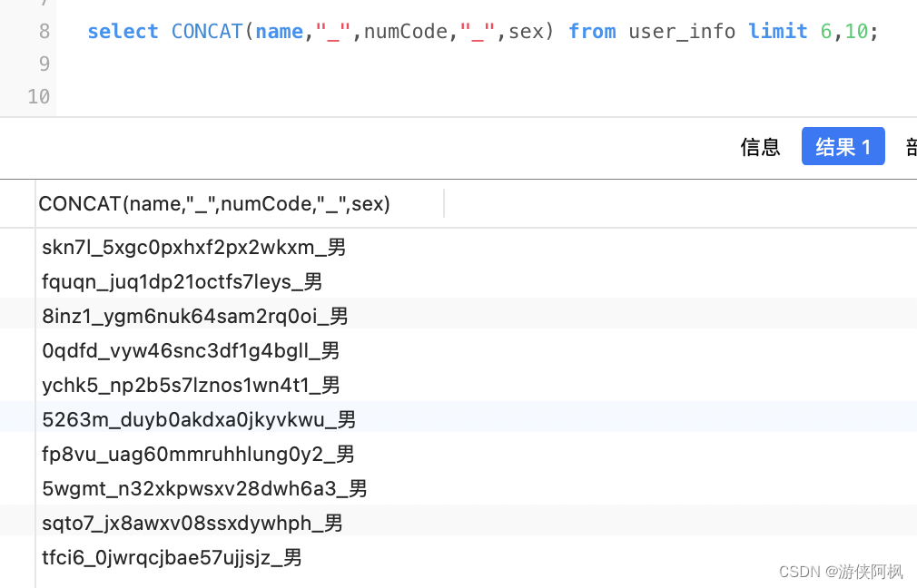Viewport: 917px width, 588px height.
Task: Click user_info table name in the query
Action: click(x=682, y=31)
